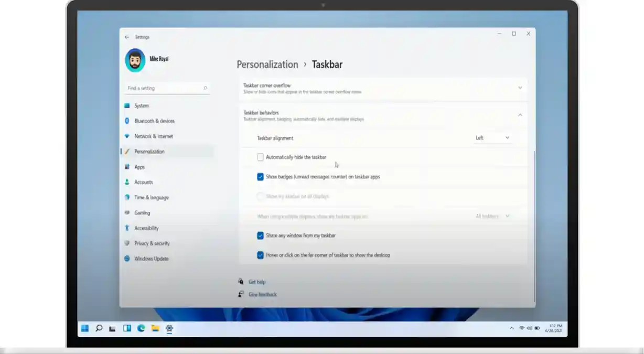Click the Accounts person icon

(127, 182)
